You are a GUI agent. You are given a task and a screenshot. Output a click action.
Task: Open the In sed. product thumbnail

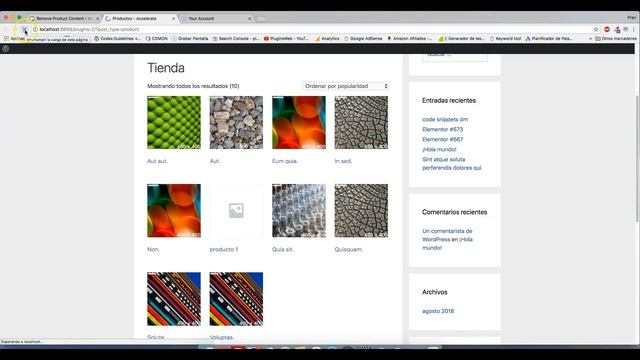point(361,122)
